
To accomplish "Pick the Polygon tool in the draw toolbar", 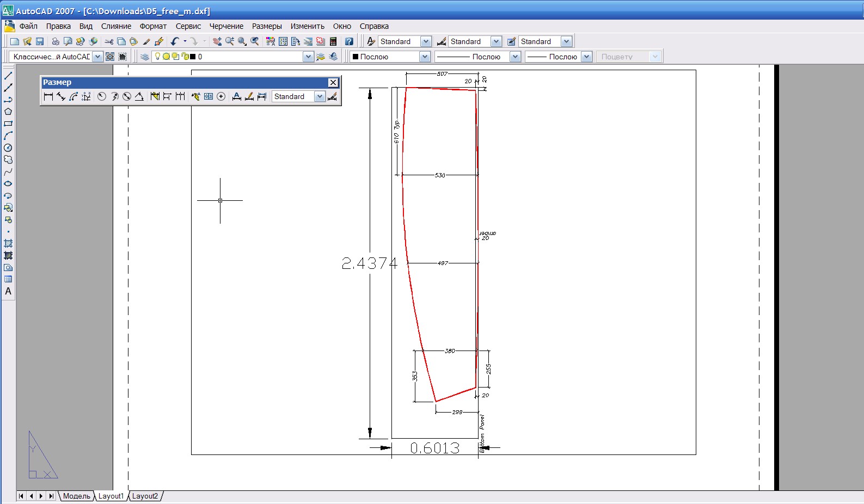I will click(x=8, y=112).
